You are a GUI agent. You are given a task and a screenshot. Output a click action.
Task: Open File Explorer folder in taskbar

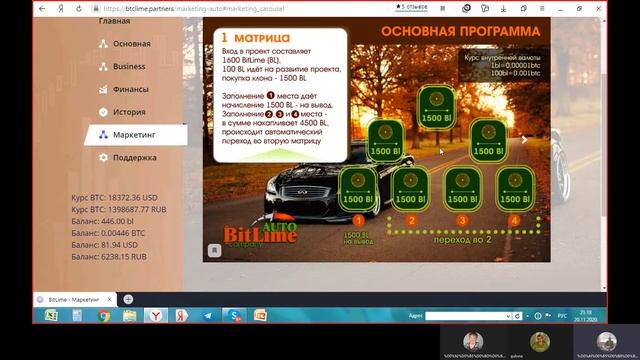point(130,316)
